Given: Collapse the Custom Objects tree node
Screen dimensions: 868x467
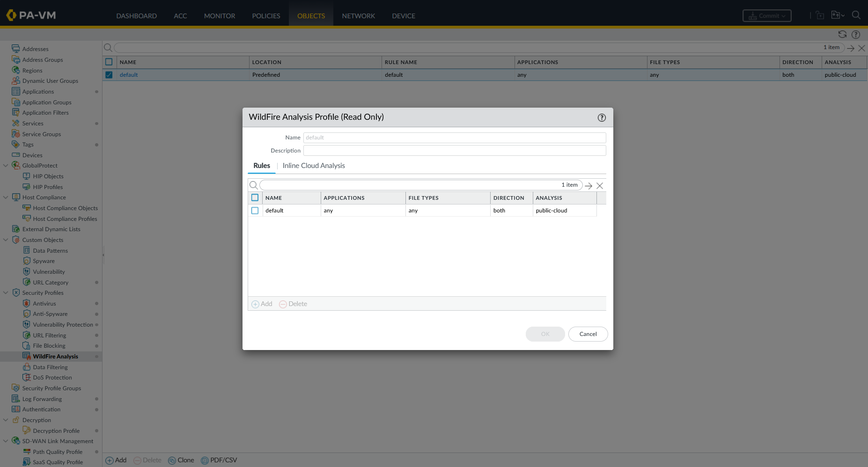Looking at the screenshot, I should (6, 240).
